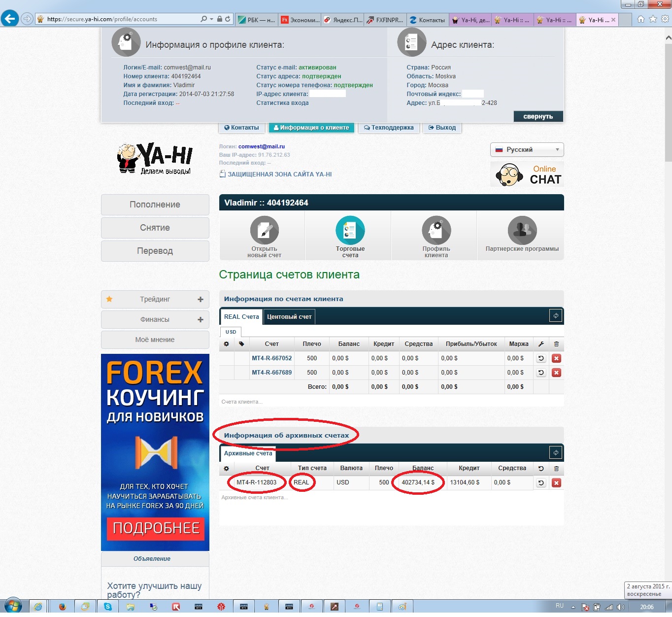Switch to browser tab FXFINPR

tap(384, 20)
